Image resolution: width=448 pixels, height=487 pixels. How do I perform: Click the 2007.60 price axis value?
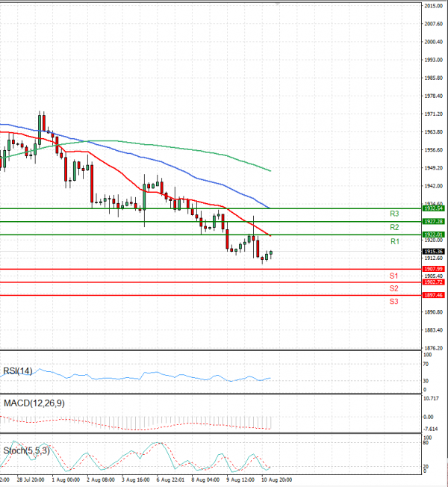433,24
